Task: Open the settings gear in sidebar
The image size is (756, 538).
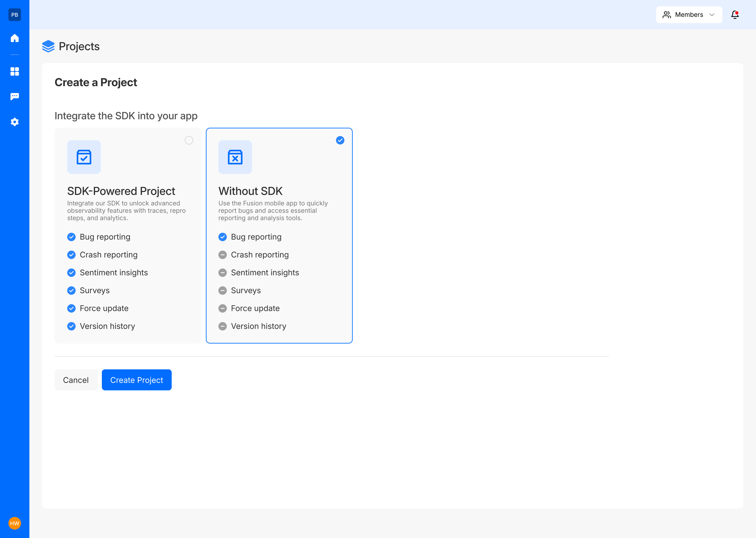Action: tap(14, 122)
